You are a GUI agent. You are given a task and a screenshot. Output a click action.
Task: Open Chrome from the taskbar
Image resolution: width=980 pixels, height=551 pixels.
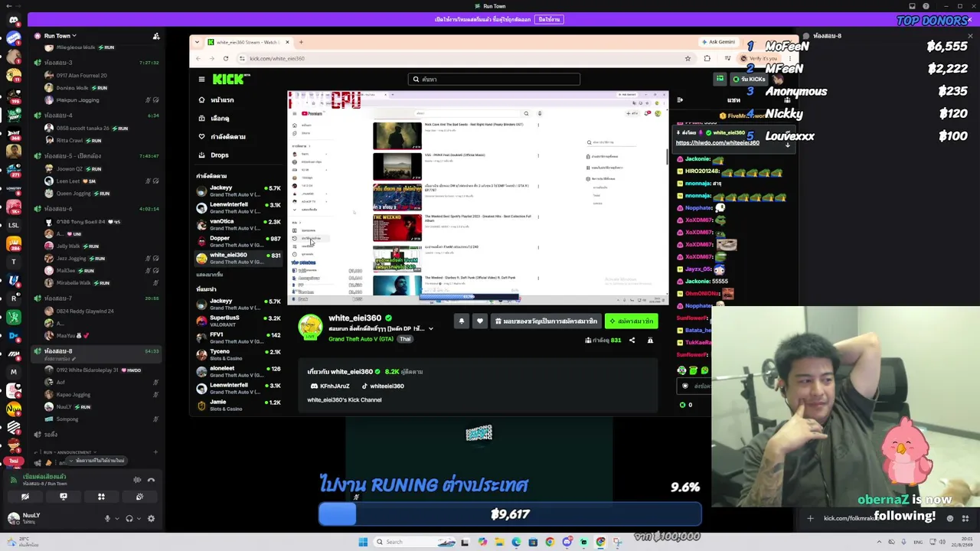pyautogui.click(x=550, y=542)
